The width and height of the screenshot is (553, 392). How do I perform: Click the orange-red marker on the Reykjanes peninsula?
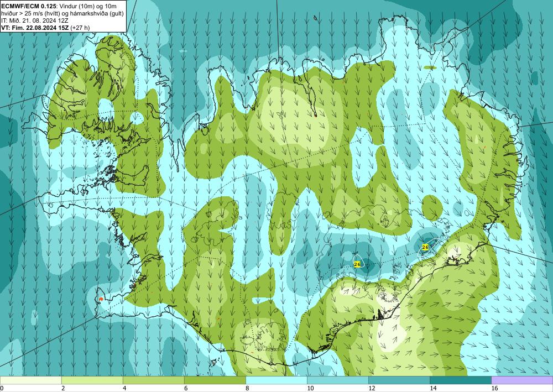coord(101,299)
